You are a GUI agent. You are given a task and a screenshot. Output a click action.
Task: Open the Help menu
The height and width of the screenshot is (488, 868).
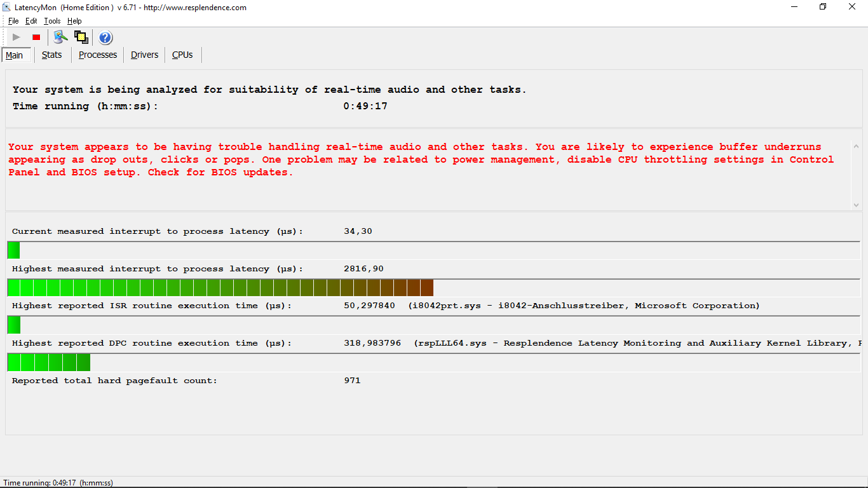[x=74, y=21]
